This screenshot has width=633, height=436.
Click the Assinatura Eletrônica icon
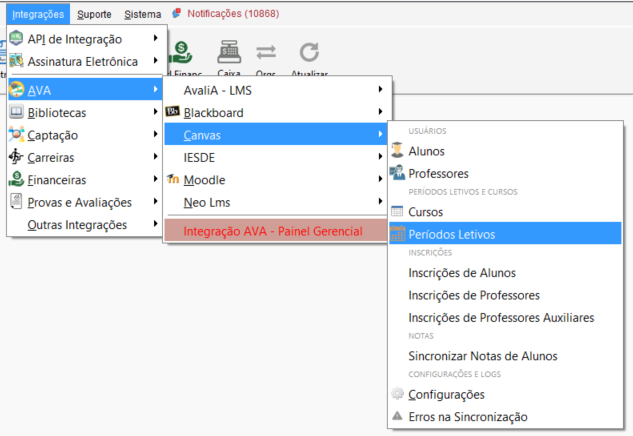(x=16, y=61)
